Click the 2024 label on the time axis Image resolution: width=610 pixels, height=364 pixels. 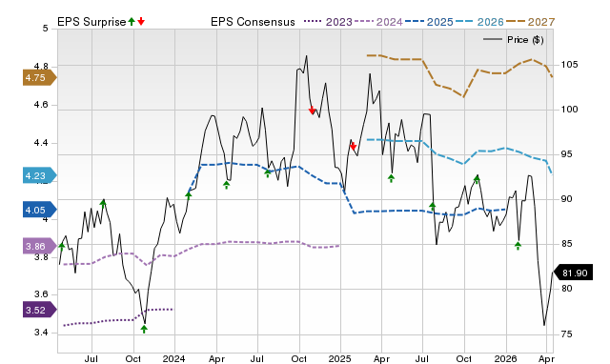point(173,358)
